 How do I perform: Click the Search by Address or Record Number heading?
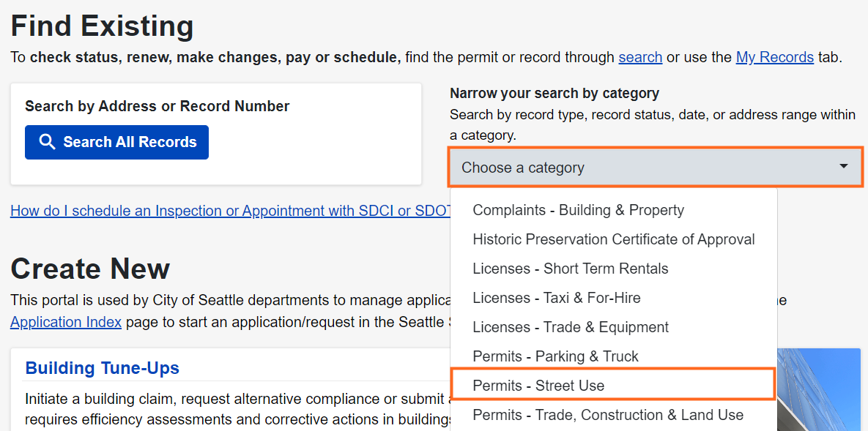157,106
